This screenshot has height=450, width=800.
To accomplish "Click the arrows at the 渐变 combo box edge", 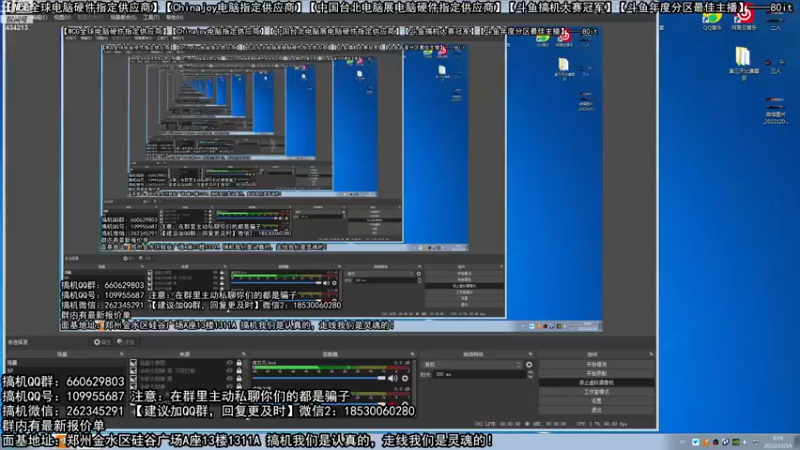I will tap(518, 364).
